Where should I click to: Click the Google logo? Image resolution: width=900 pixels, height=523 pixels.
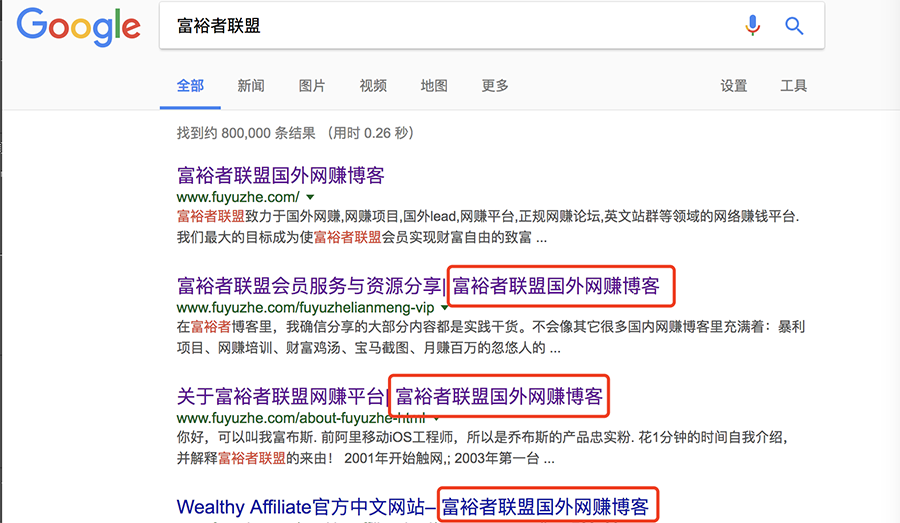pyautogui.click(x=78, y=27)
